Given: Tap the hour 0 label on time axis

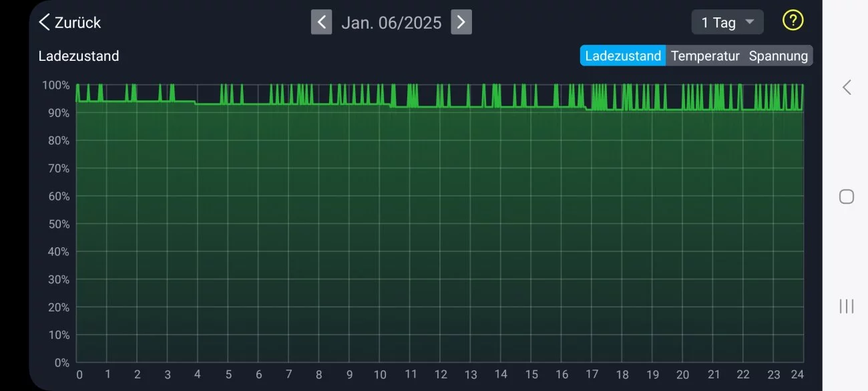Looking at the screenshot, I should point(79,374).
